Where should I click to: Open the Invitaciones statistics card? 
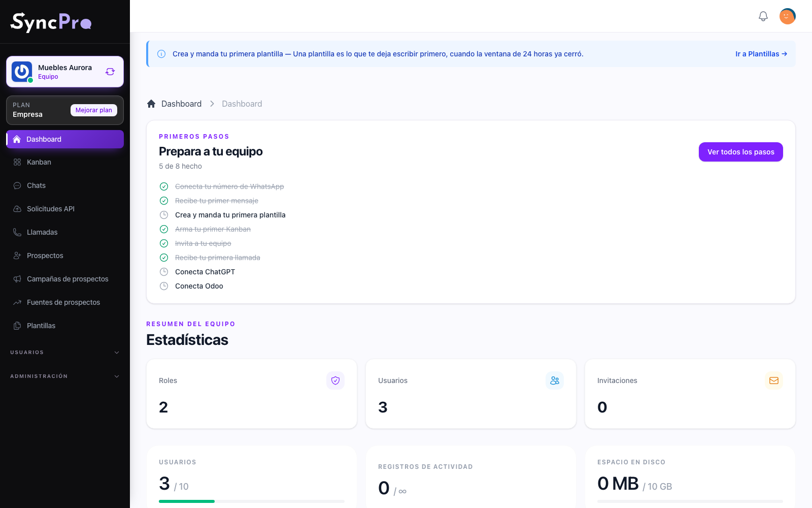point(690,394)
